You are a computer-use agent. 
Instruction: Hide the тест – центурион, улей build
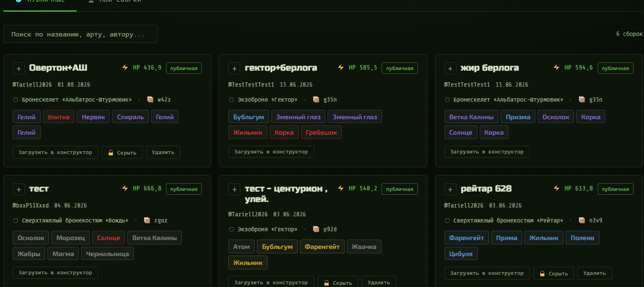pyautogui.click(x=337, y=283)
